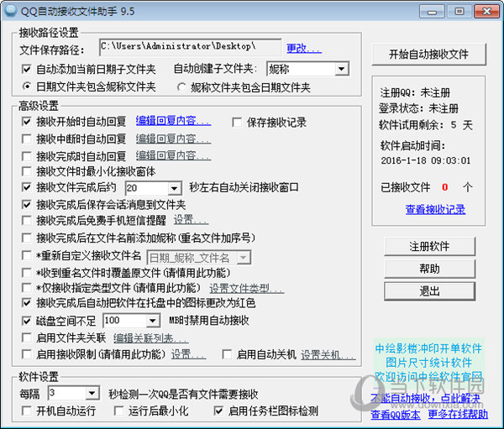Screen dimensions: 504x429
Task: Check 接收文件时最小化接收窗体
Action: click(26, 171)
